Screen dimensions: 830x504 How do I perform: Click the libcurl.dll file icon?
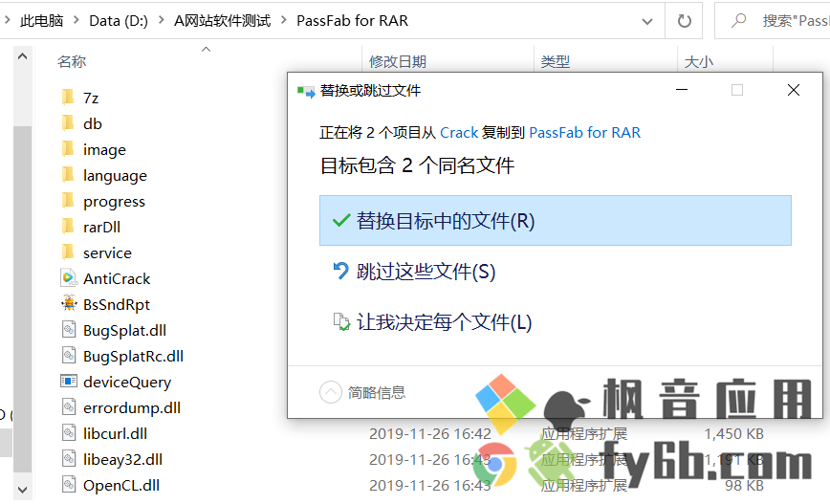[x=69, y=433]
